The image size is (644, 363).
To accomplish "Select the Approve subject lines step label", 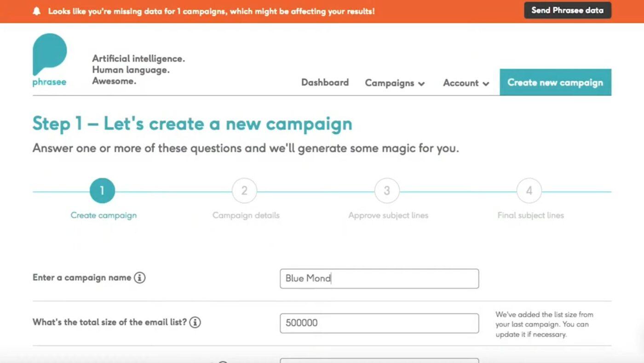I will tap(388, 215).
